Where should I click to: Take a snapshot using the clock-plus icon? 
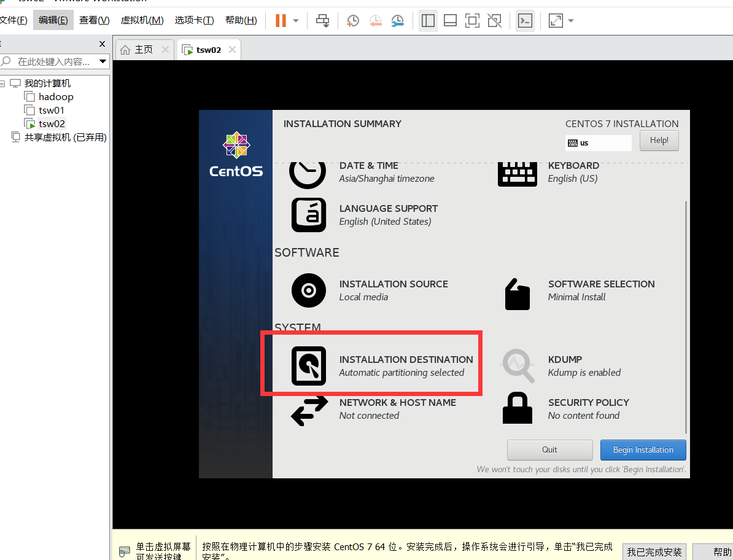click(x=353, y=20)
